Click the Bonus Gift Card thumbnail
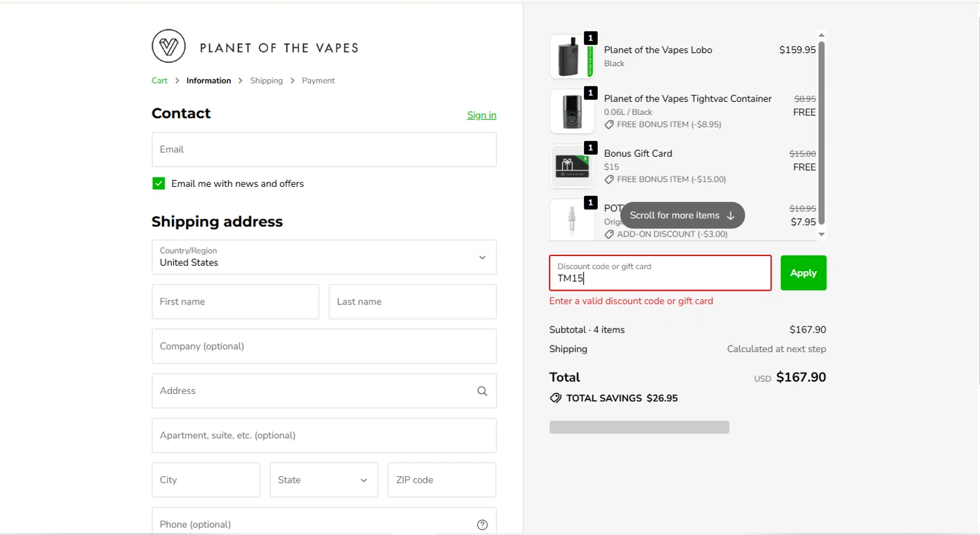Viewport: 980px width, 535px height. 572,166
